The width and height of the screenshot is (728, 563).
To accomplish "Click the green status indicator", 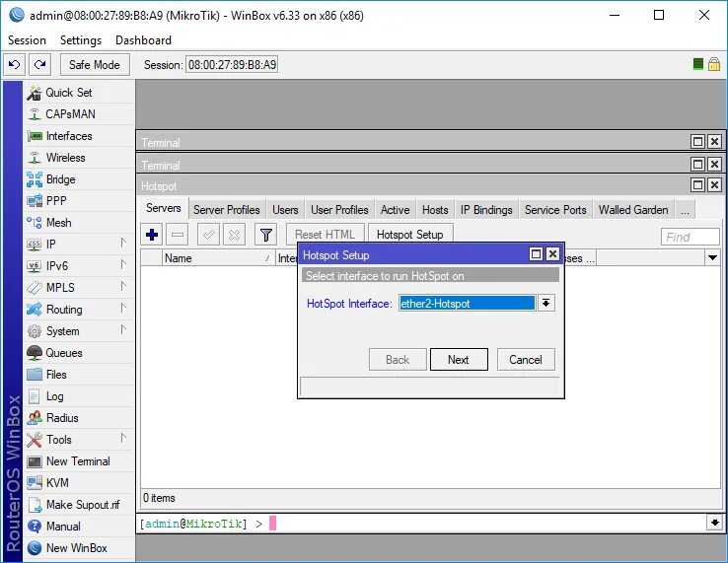I will point(697,64).
